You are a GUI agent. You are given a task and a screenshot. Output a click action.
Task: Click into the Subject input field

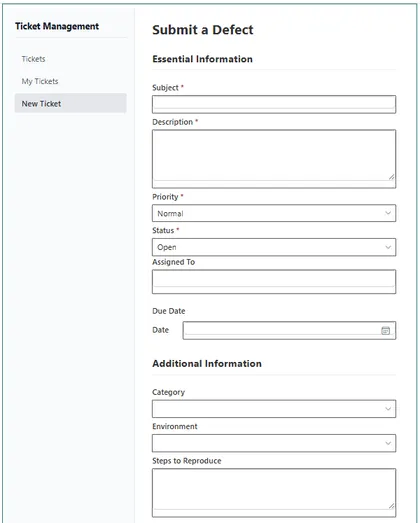(274, 104)
